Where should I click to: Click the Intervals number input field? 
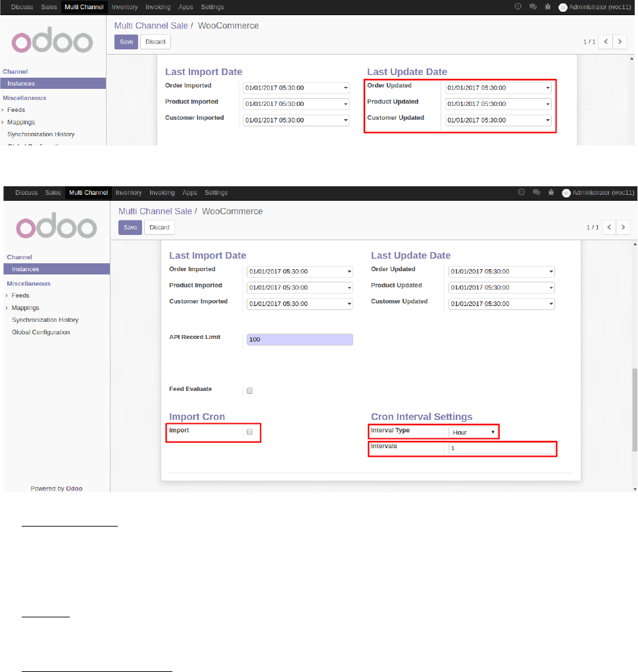pos(501,448)
